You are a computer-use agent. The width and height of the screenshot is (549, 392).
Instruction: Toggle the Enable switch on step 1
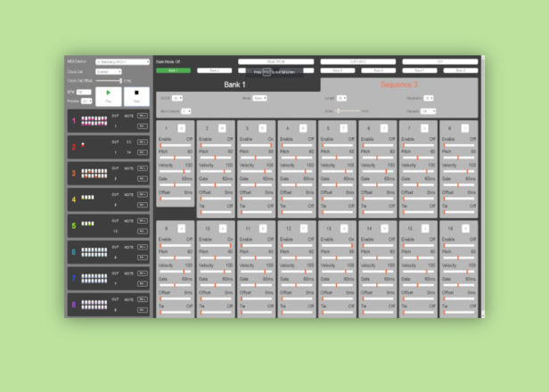176,145
